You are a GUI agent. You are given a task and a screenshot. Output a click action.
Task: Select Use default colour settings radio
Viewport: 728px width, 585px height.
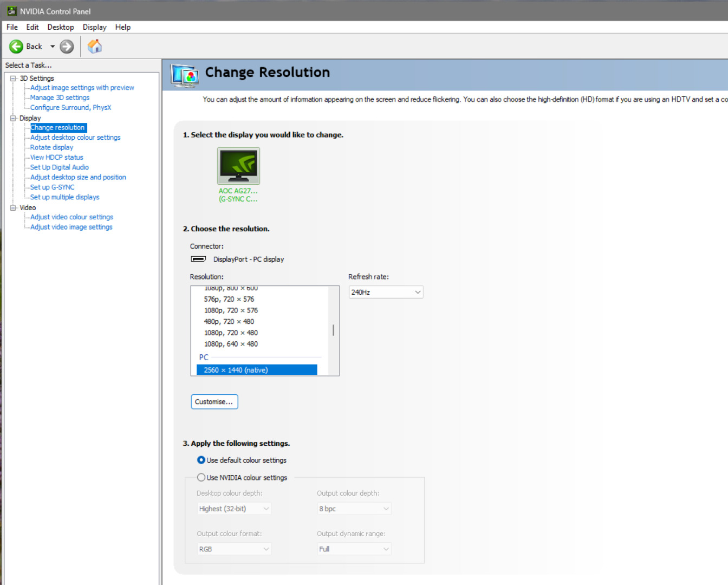pyautogui.click(x=201, y=460)
